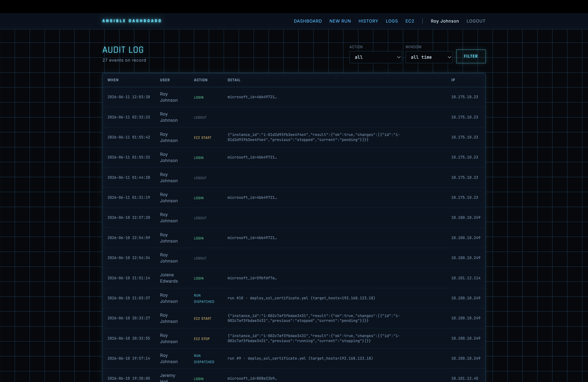Click the FILTER button
Screen dimensions: 588x382
click(x=471, y=56)
